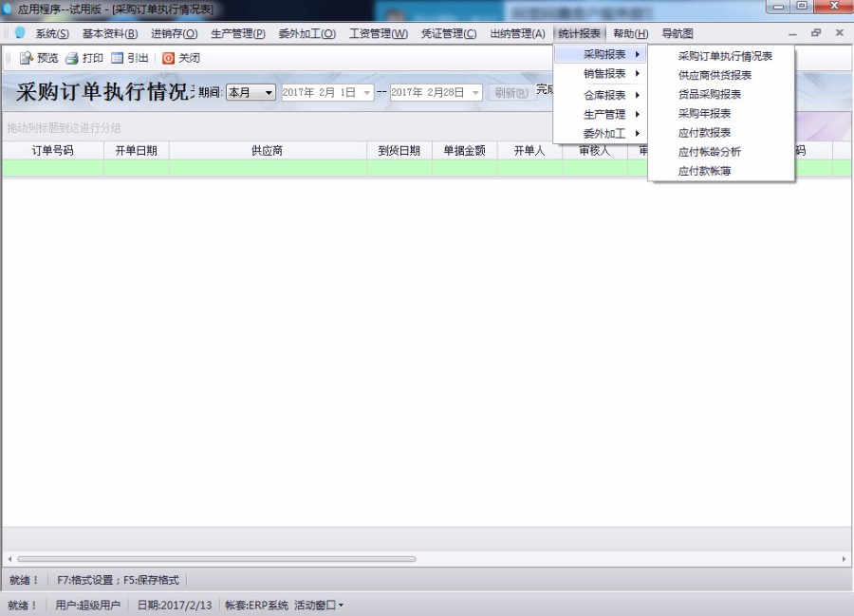Viewport: 854px width, 616px height.
Task: Click the Export (引出) table icon
Action: [117, 58]
